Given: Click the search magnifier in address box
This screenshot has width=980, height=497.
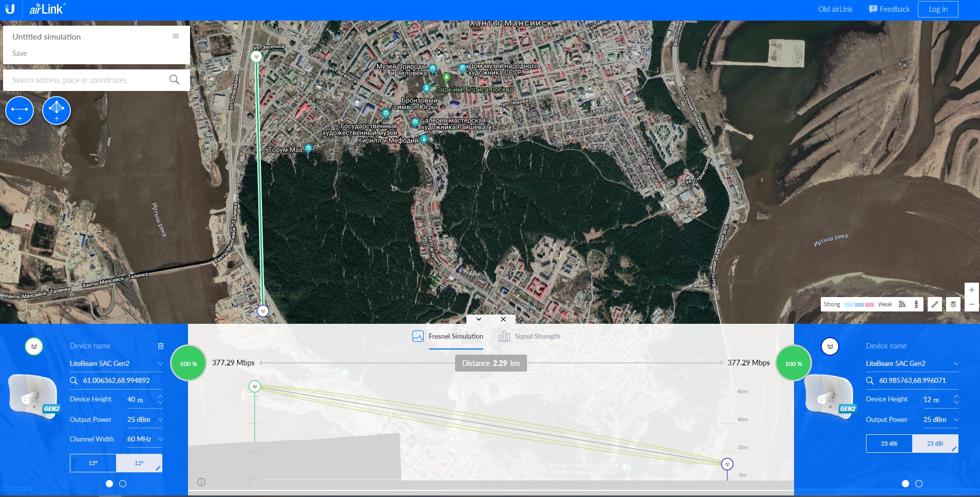Looking at the screenshot, I should pyautogui.click(x=175, y=80).
